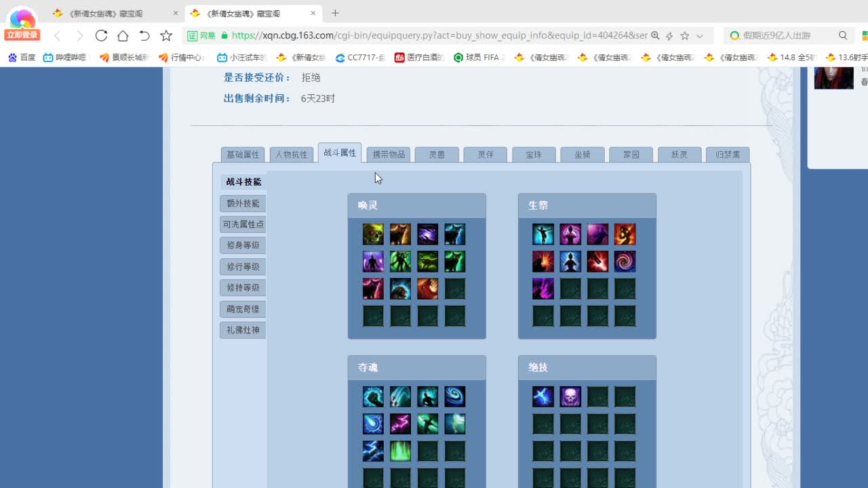Click the magenta lightning skill in 夺魂
The height and width of the screenshot is (488, 868).
pyautogui.click(x=400, y=424)
